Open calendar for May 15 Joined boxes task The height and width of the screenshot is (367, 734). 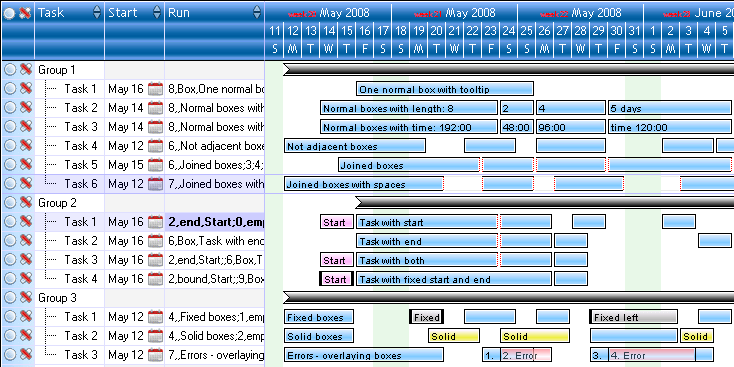tap(155, 165)
